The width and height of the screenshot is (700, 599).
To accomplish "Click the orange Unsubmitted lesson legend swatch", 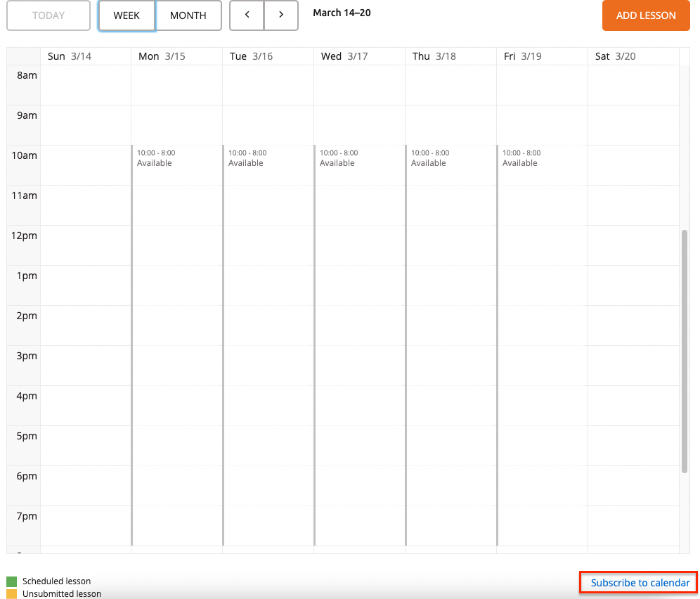I will 12,593.
